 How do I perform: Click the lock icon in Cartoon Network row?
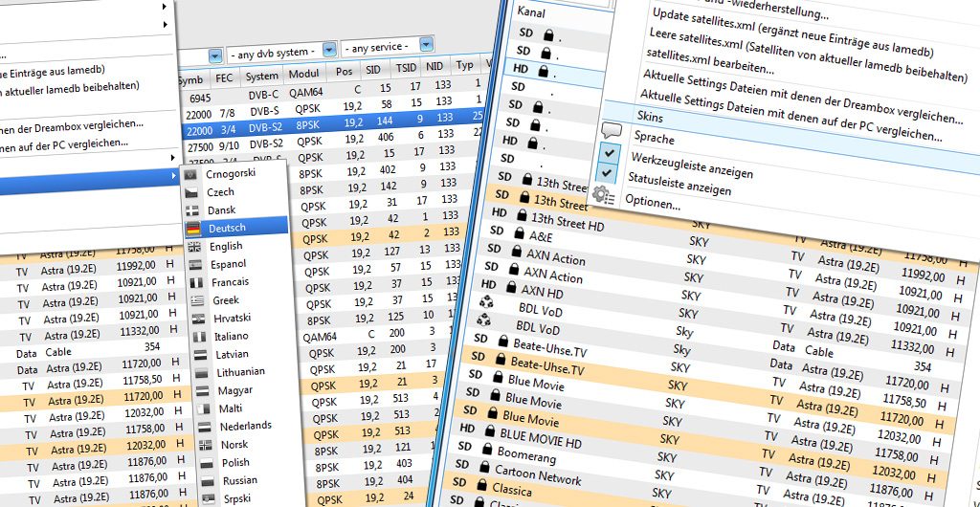(484, 467)
